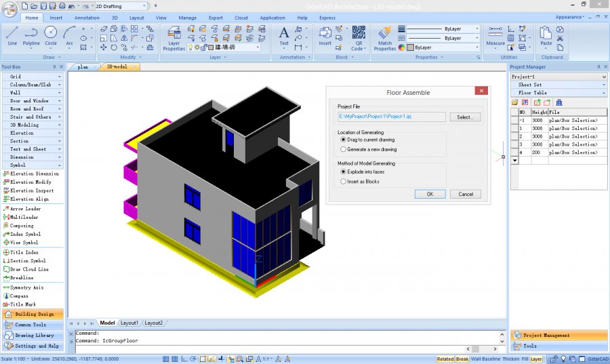The image size is (610, 364).
Task: Toggle Thicken in status bar
Action: tap(511, 359)
